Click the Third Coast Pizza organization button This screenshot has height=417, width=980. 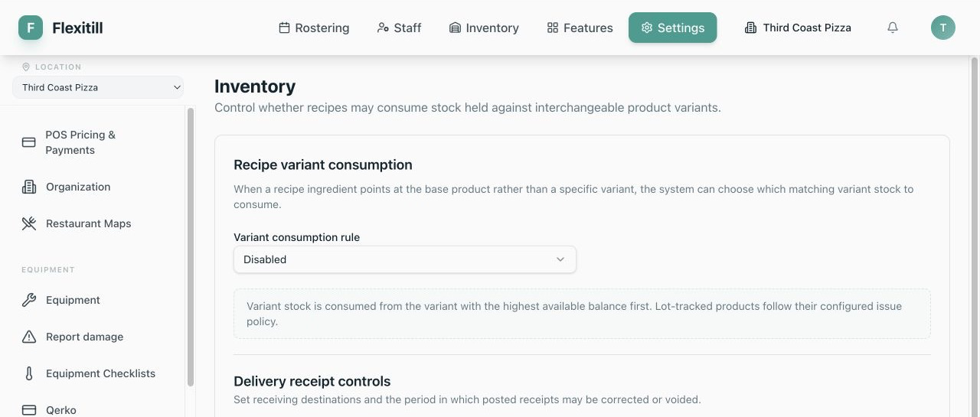tap(798, 28)
